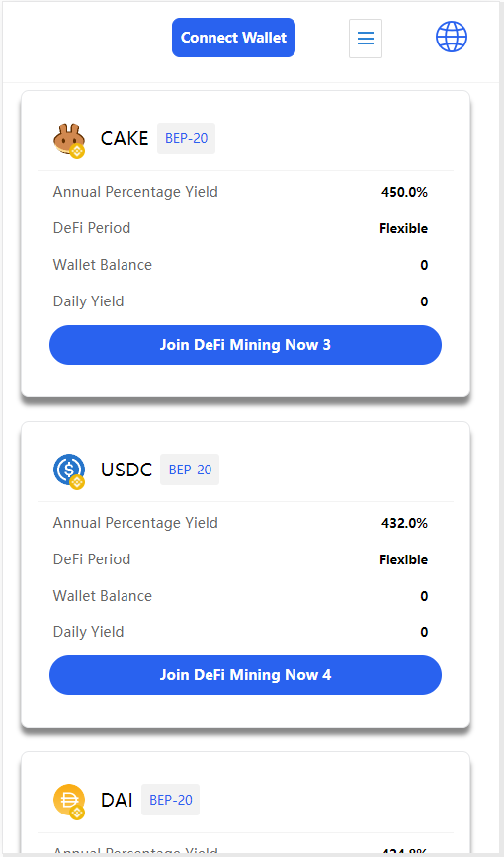
Task: Open the globe language selector
Action: (x=452, y=38)
